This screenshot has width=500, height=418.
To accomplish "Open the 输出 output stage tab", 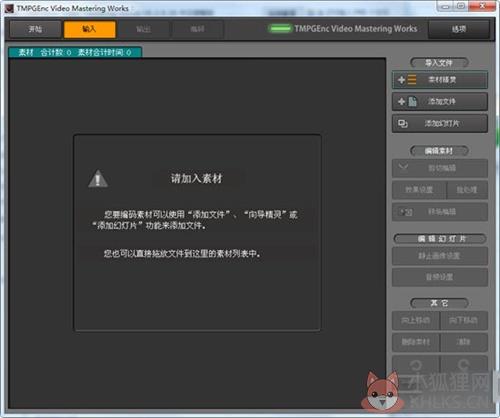I will (144, 29).
